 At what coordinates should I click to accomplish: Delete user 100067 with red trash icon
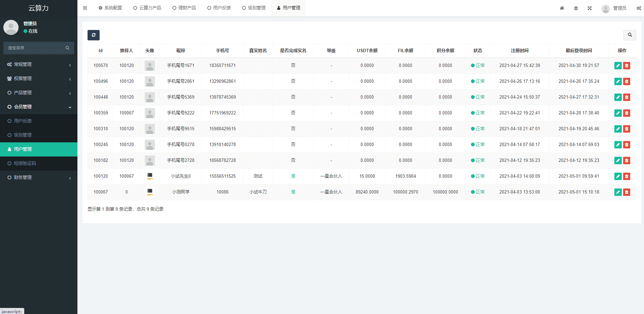click(626, 192)
